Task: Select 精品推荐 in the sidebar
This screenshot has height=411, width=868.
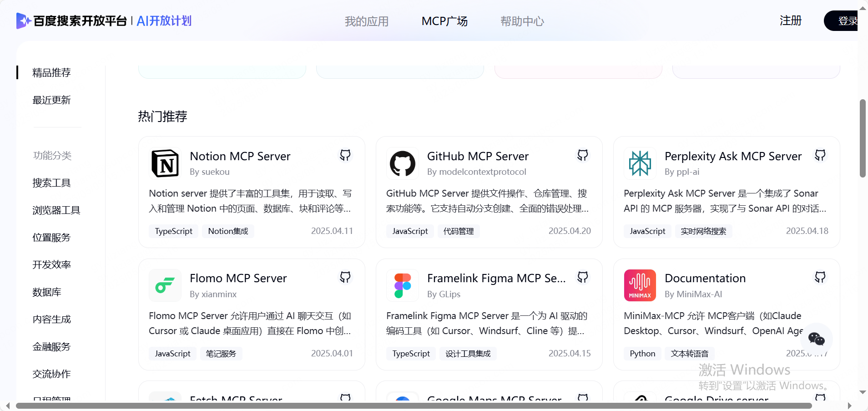Action: 51,73
